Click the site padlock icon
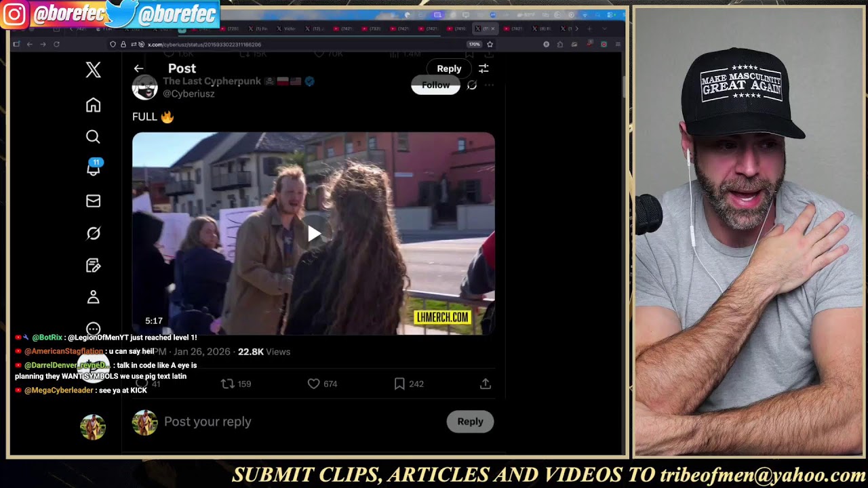Viewport: 868px width, 488px height. coord(123,44)
